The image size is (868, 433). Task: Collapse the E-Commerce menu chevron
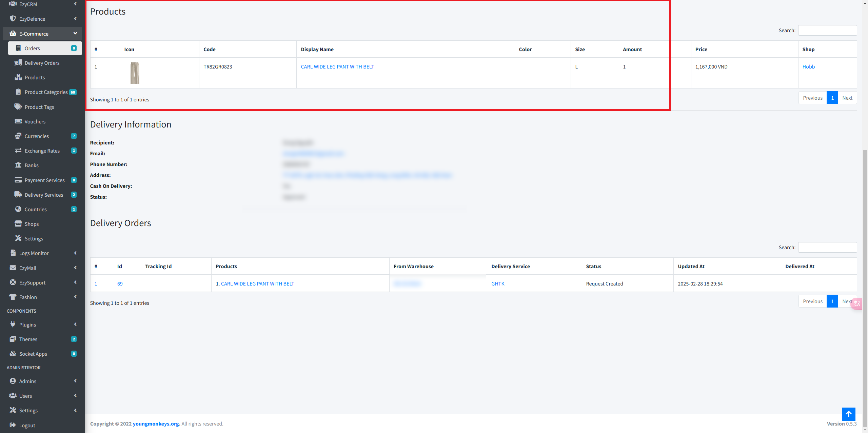[x=75, y=33]
